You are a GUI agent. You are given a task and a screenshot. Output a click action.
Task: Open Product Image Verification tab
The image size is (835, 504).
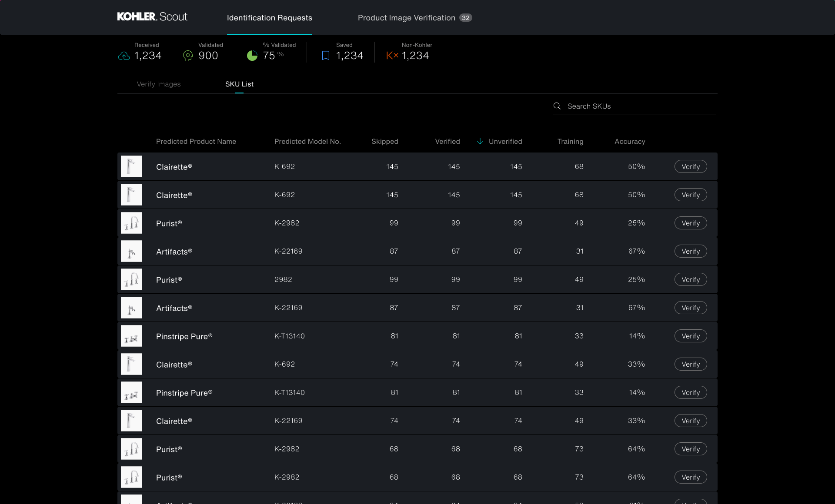[x=406, y=18]
